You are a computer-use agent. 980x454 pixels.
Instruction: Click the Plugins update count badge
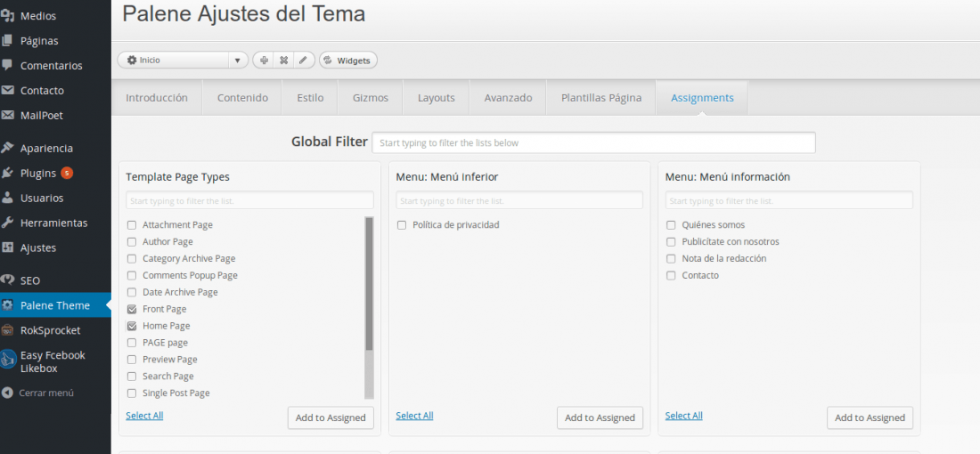coord(67,173)
